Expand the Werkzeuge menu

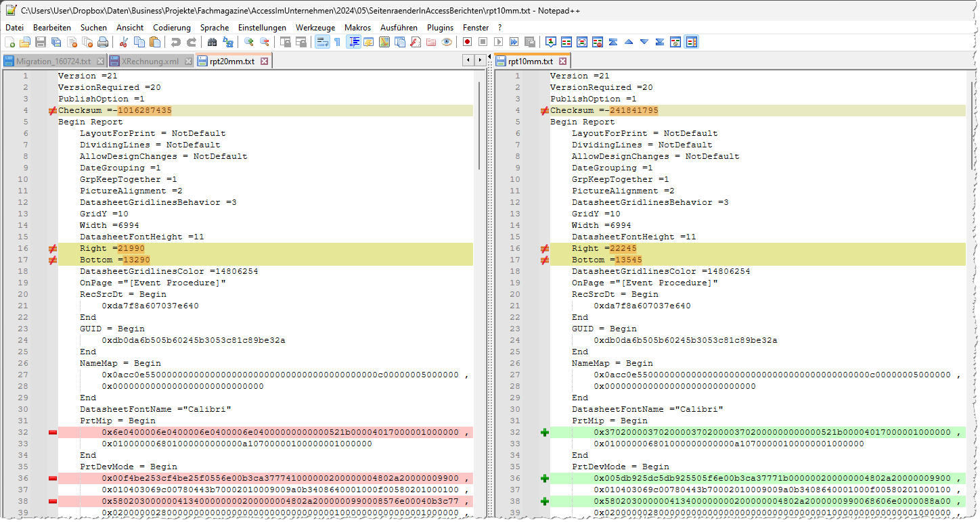coord(315,28)
